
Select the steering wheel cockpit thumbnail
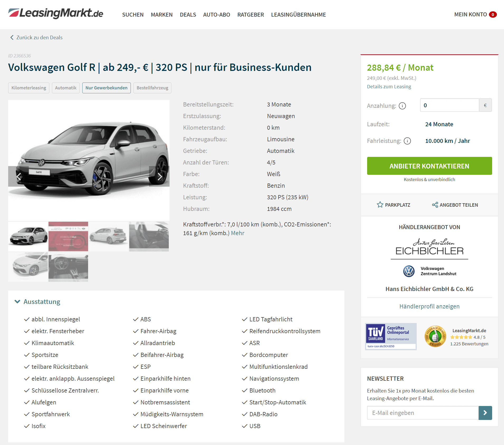click(x=68, y=267)
